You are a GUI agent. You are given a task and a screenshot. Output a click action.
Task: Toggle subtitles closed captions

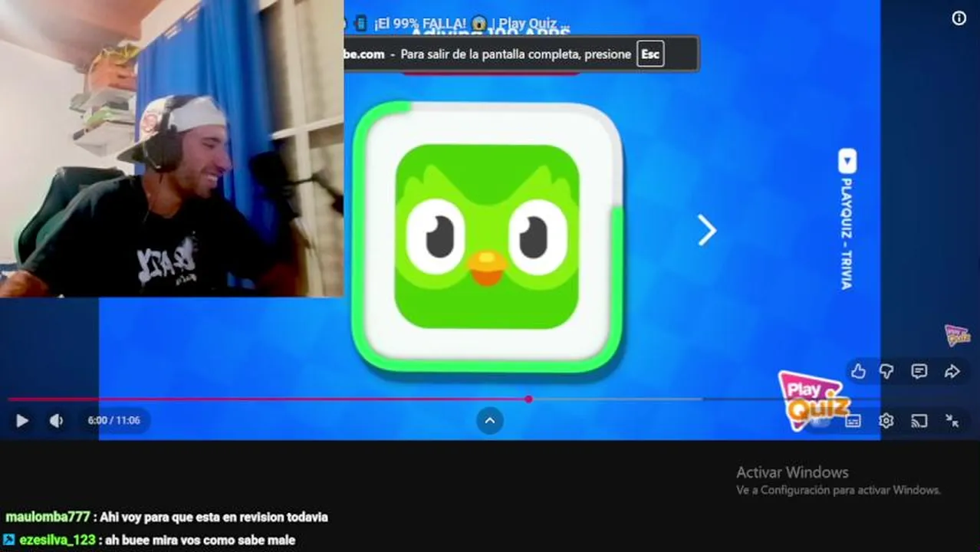coord(853,421)
